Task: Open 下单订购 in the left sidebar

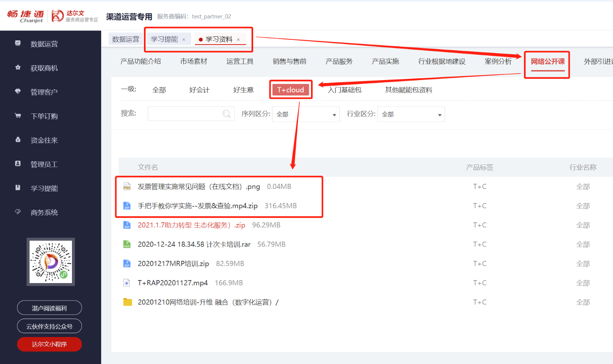Action: pyautogui.click(x=44, y=116)
